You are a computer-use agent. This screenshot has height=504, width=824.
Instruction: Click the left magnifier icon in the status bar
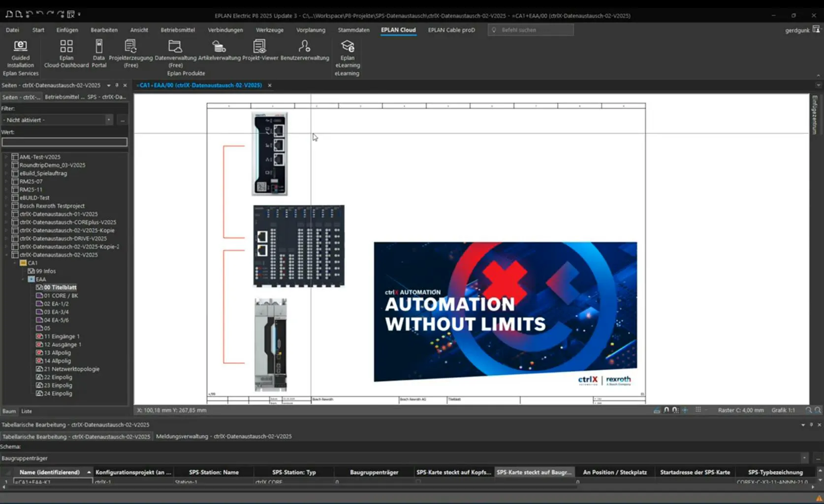tap(808, 410)
